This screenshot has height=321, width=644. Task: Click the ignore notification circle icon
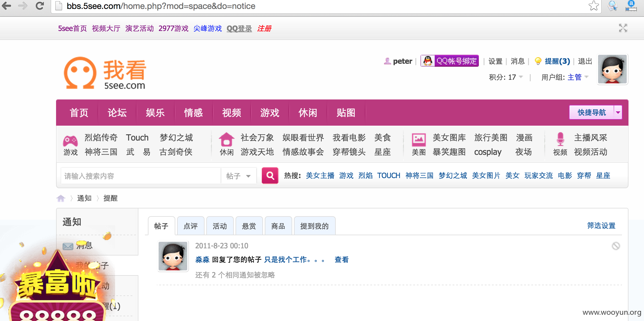[x=616, y=246]
